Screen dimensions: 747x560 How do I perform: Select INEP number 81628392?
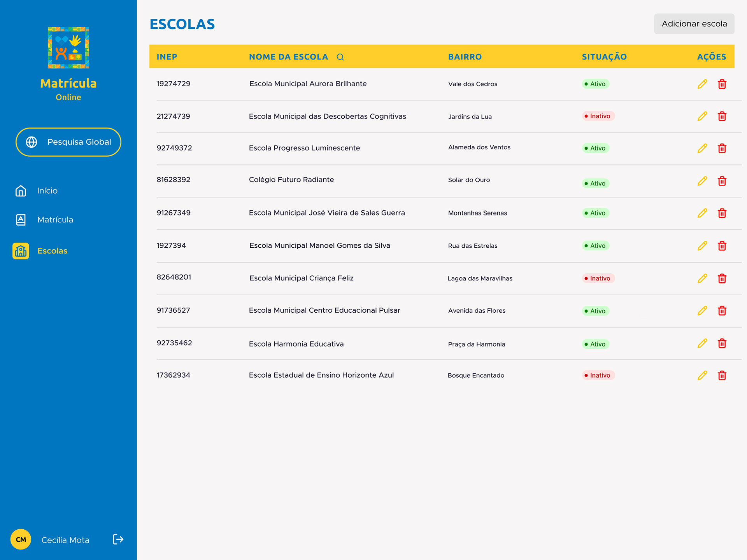pos(174,180)
